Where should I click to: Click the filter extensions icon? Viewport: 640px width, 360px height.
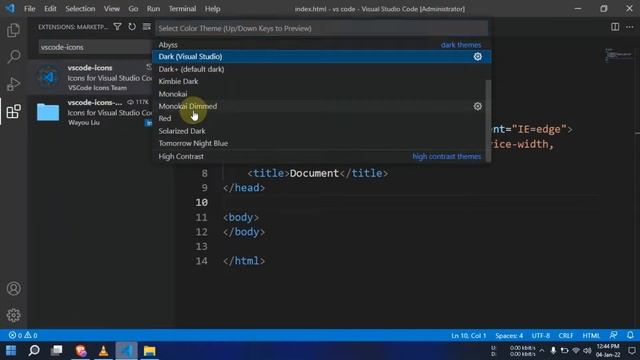(117, 27)
